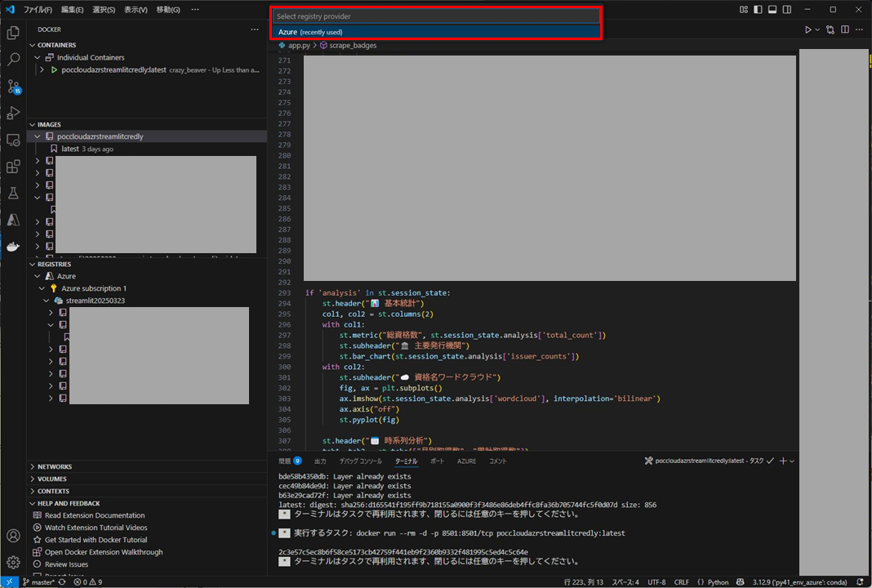Open Accounts icon in activity bar
This screenshot has width=872, height=588.
[13, 536]
